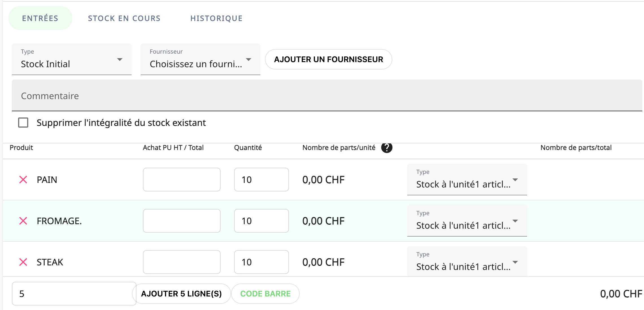Click Ajouter un fournisseur button

328,60
